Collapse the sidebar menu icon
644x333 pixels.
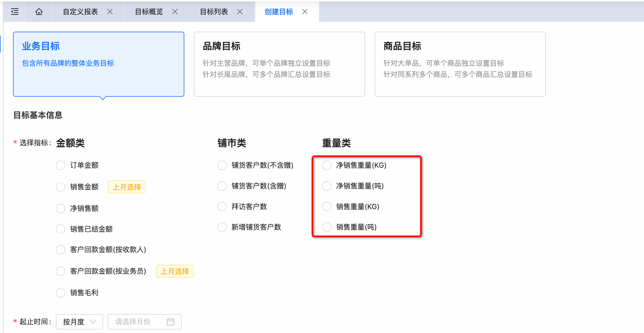coord(15,12)
